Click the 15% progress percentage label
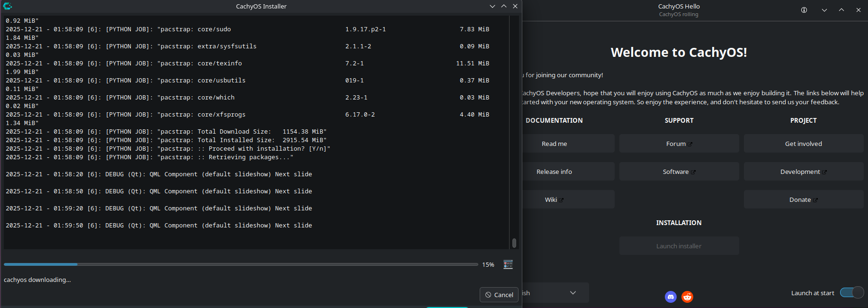This screenshot has height=308, width=868. pyautogui.click(x=488, y=264)
